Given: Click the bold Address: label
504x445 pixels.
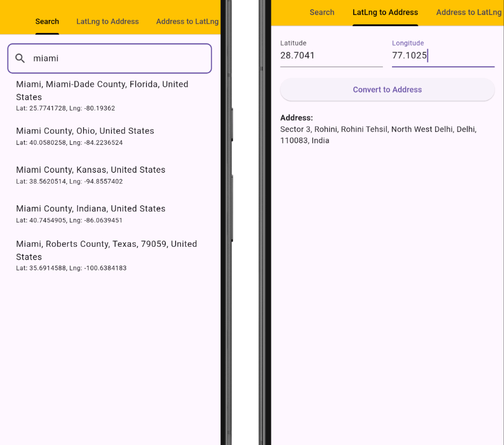Looking at the screenshot, I should [296, 118].
